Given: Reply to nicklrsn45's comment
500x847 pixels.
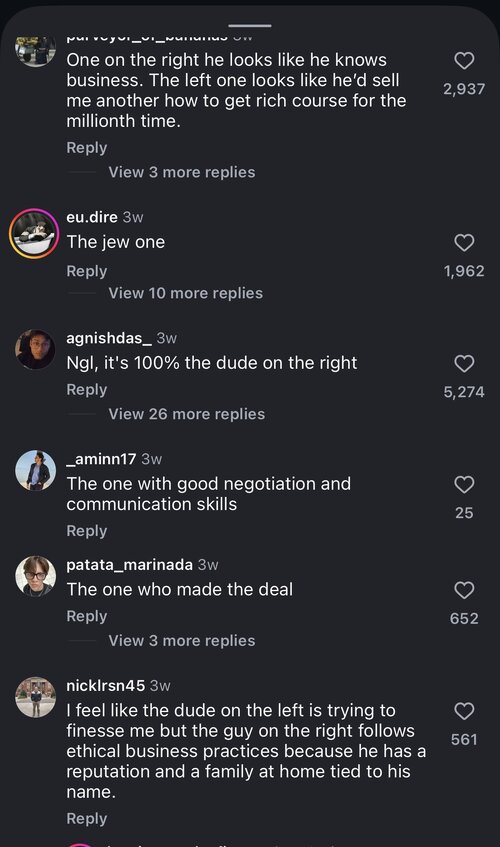Looking at the screenshot, I should tap(86, 818).
